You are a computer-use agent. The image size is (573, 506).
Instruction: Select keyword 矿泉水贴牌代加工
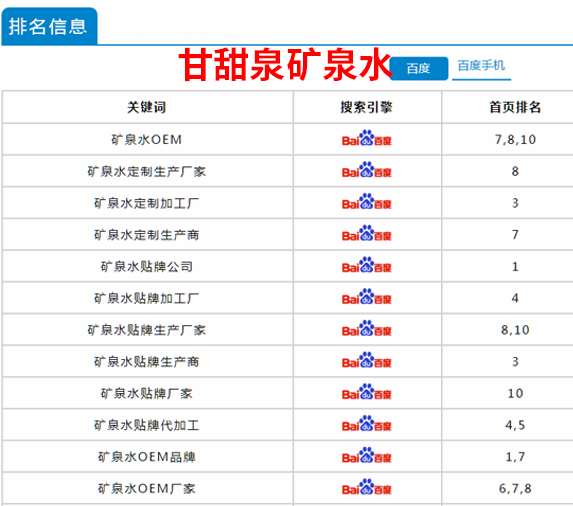[x=147, y=425]
